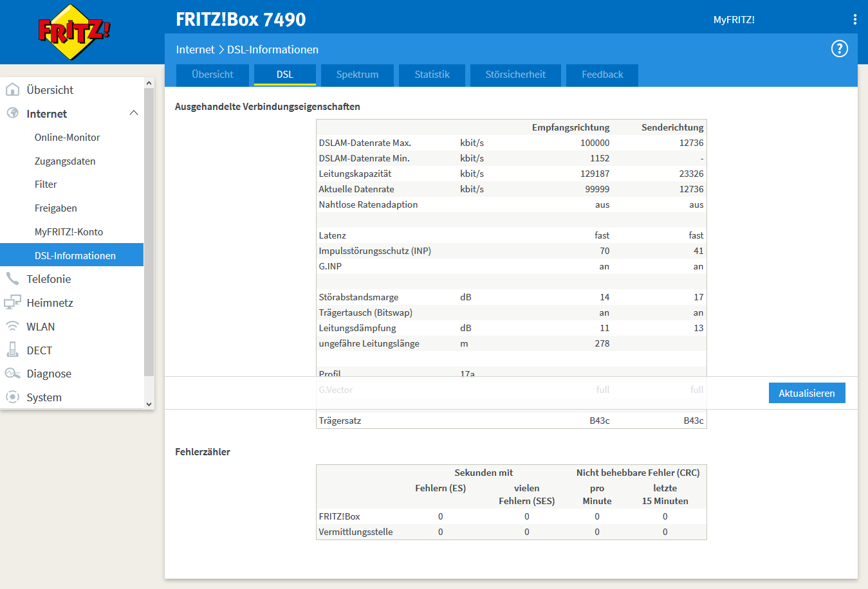Click the System icon in sidebar
Viewport: 868px width, 589px height.
click(12, 397)
